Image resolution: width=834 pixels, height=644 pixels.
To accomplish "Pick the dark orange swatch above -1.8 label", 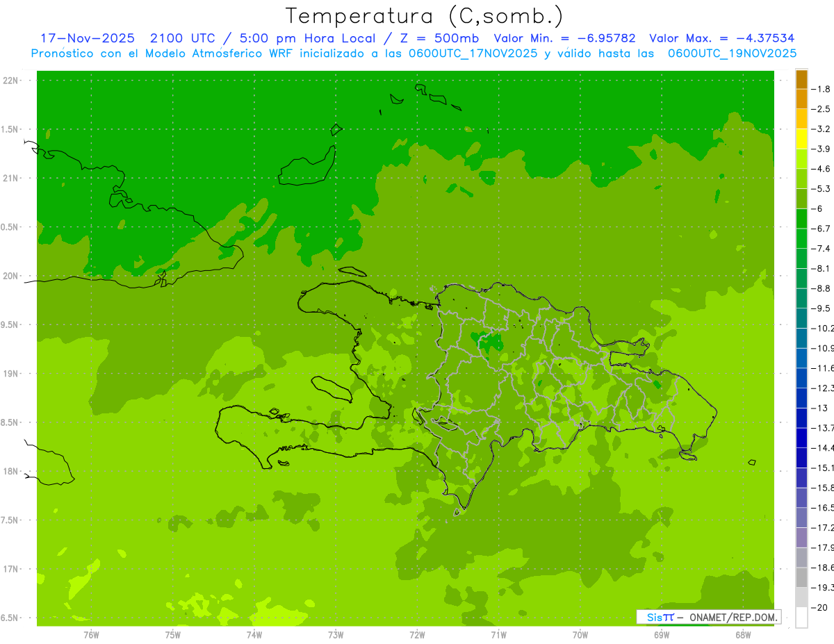I will [x=801, y=79].
